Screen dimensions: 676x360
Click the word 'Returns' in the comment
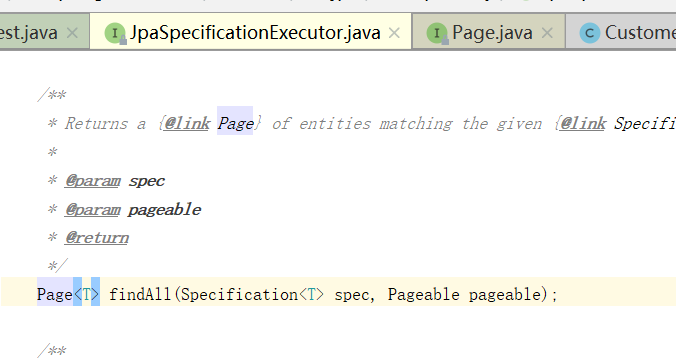(97, 124)
